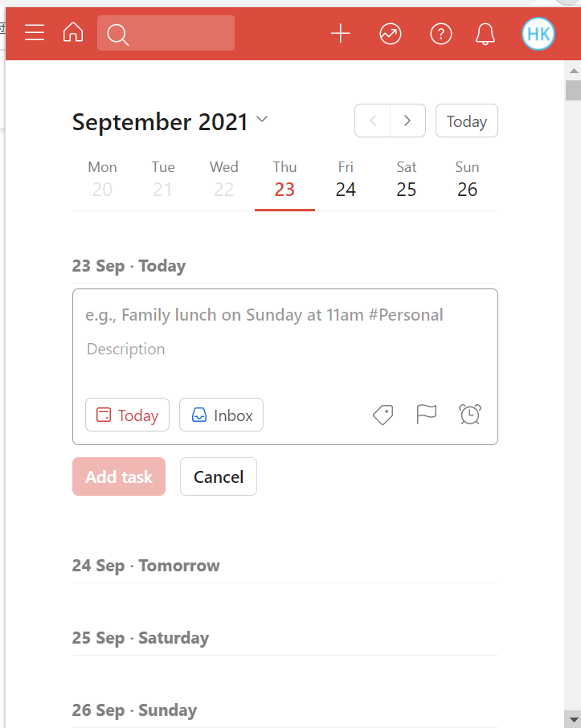
Task: Go to previous week with the left arrow
Action: click(x=373, y=121)
